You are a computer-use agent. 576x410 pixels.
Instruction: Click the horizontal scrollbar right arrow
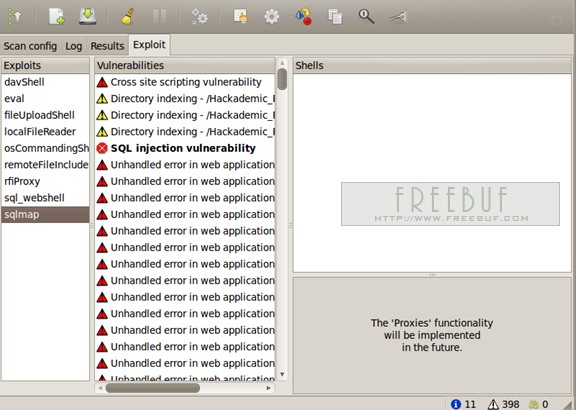[269, 388]
